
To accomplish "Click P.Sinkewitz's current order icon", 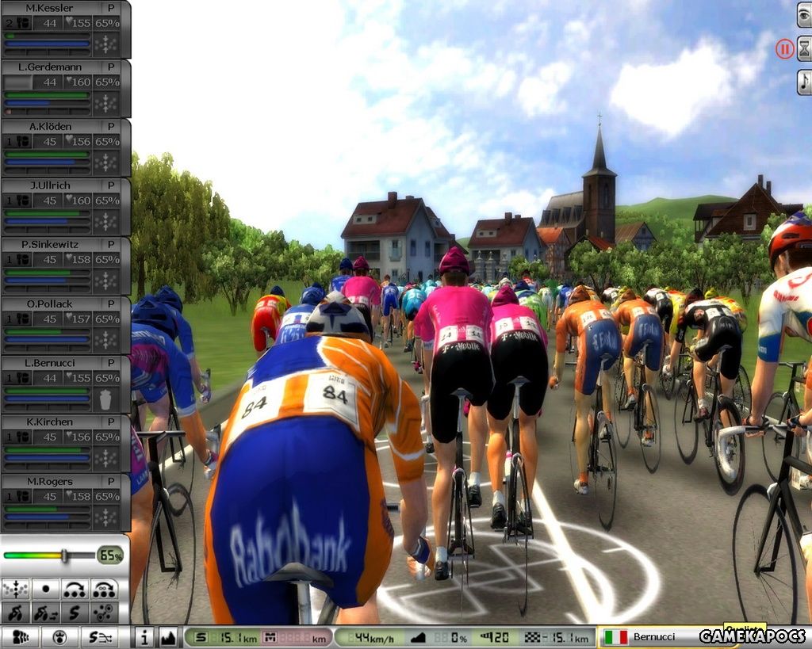I will click(105, 281).
